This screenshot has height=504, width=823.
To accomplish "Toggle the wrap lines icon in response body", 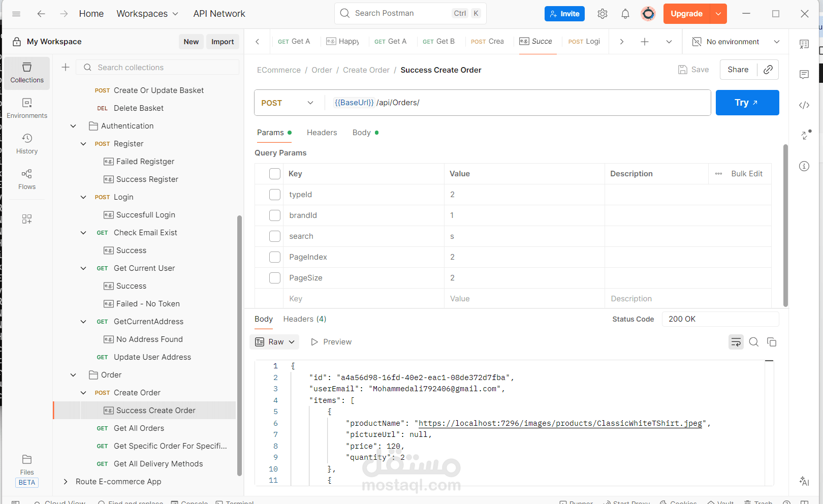I will point(736,342).
